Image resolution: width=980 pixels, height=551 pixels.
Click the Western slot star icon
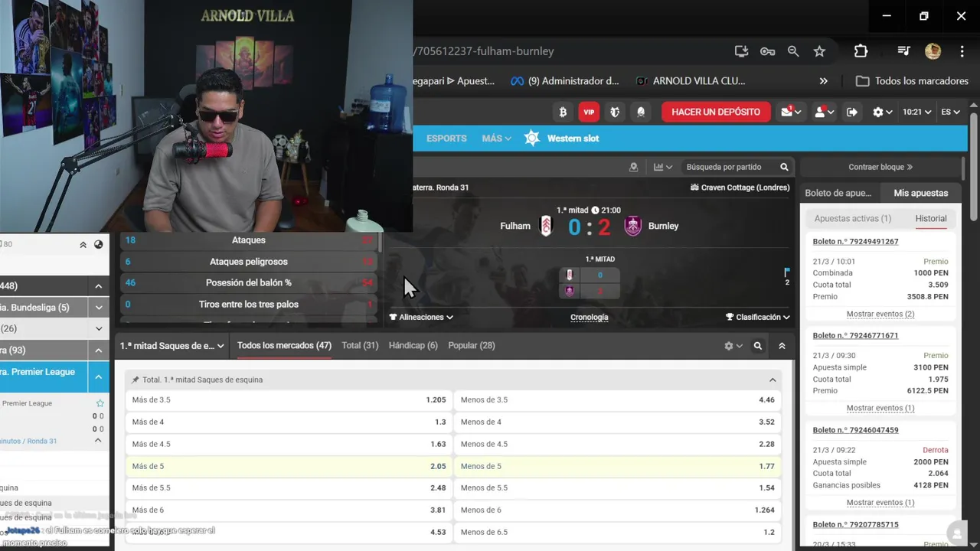point(532,139)
